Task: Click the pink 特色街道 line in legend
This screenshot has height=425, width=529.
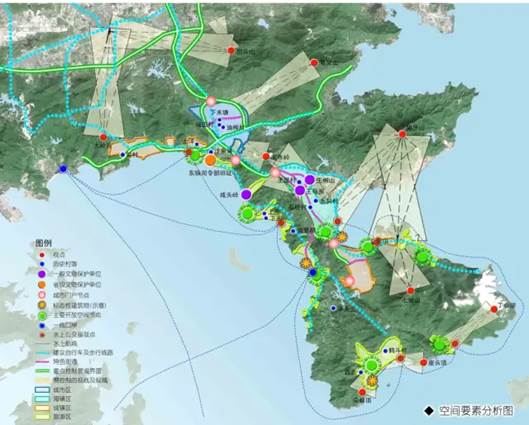Action: (x=42, y=362)
